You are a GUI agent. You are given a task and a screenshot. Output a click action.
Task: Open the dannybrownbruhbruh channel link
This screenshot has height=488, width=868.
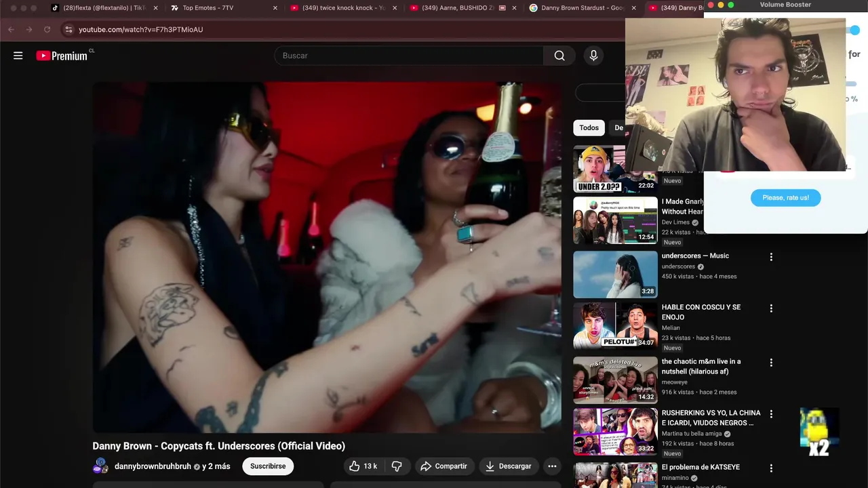153,466
